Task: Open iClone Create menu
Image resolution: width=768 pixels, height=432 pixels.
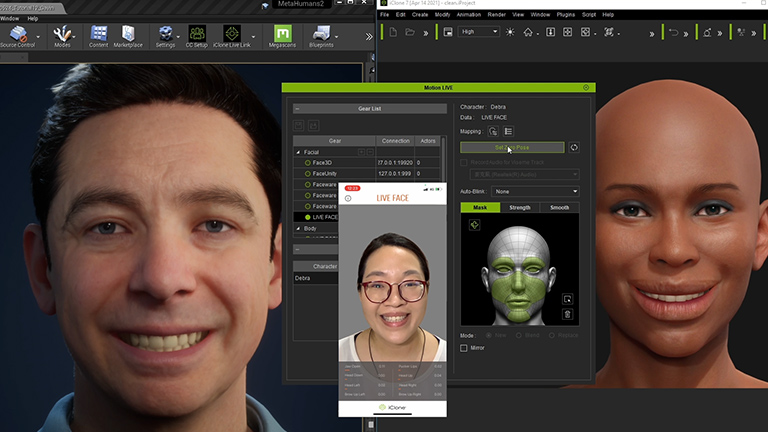Action: pos(420,15)
